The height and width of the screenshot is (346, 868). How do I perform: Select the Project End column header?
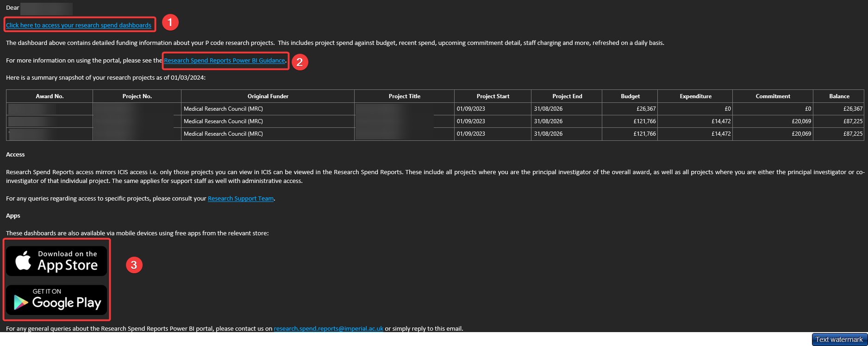(567, 96)
